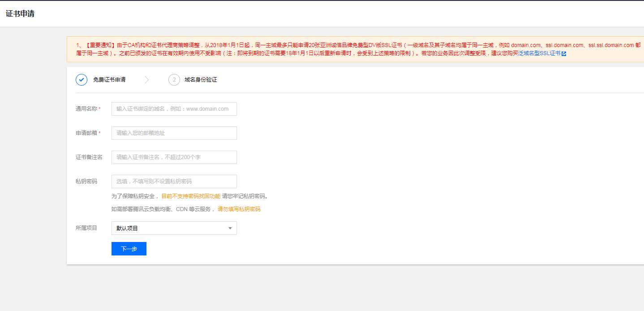Select the 免费证书申请 step label
The height and width of the screenshot is (311, 644).
[x=108, y=80]
